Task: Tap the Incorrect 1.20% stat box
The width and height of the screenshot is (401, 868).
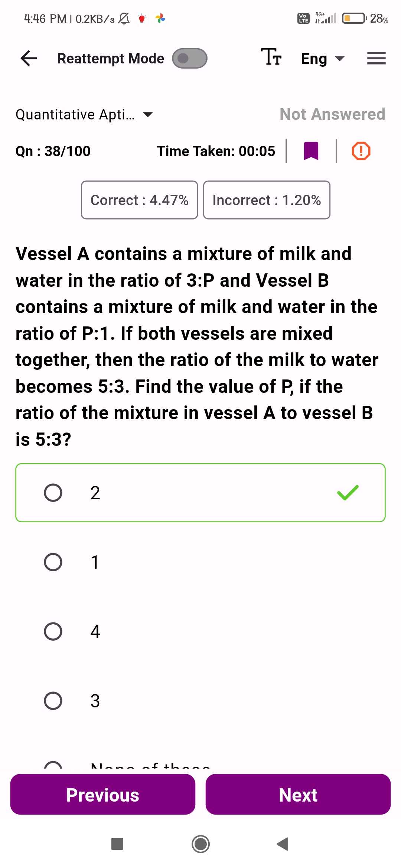Action: 267,200
